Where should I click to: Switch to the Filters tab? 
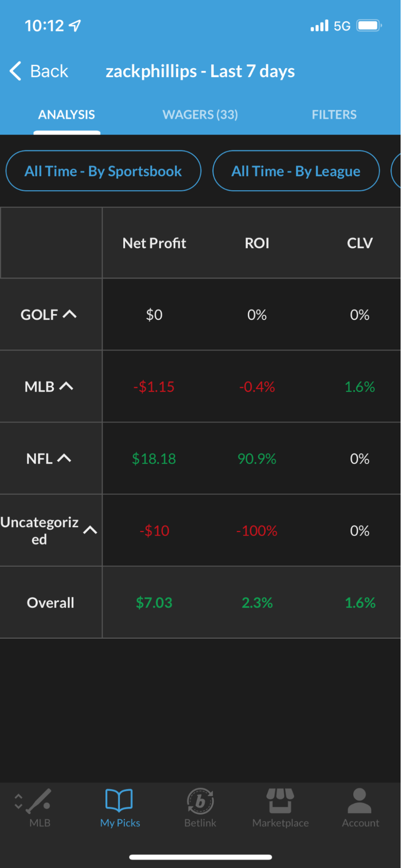(x=334, y=115)
